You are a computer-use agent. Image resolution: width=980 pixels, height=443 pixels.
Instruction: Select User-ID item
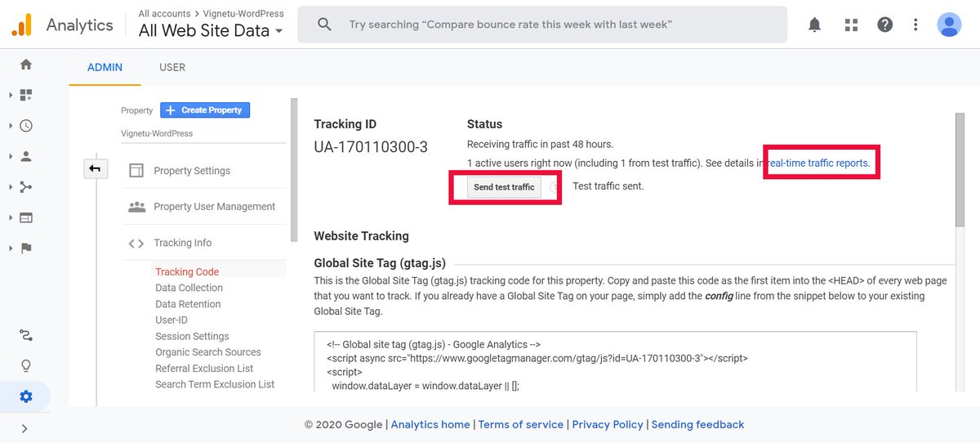[x=171, y=320]
